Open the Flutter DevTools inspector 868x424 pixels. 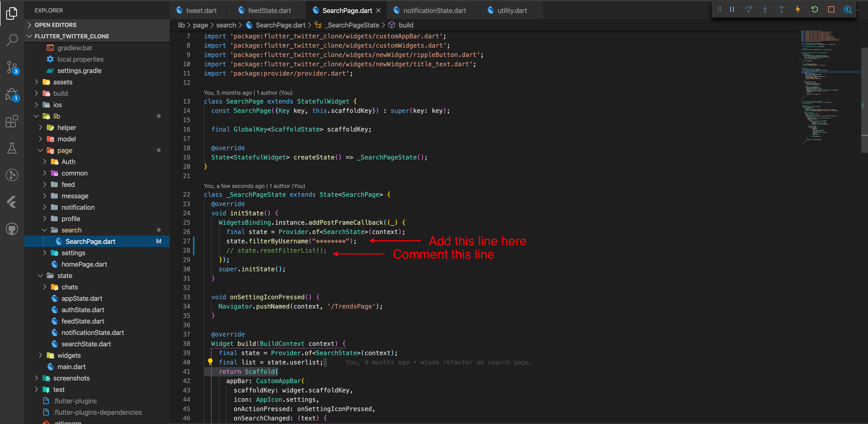(x=848, y=9)
